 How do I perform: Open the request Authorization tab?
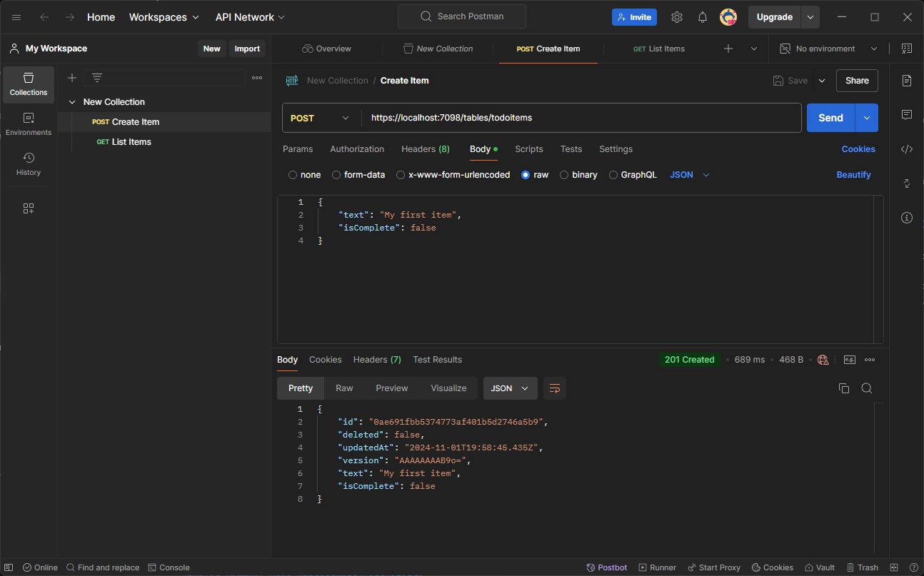357,149
